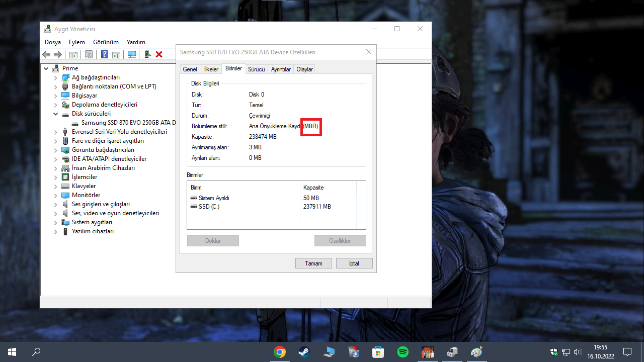Click the 238474 MB capacity value
This screenshot has height=362, width=644.
click(263, 137)
